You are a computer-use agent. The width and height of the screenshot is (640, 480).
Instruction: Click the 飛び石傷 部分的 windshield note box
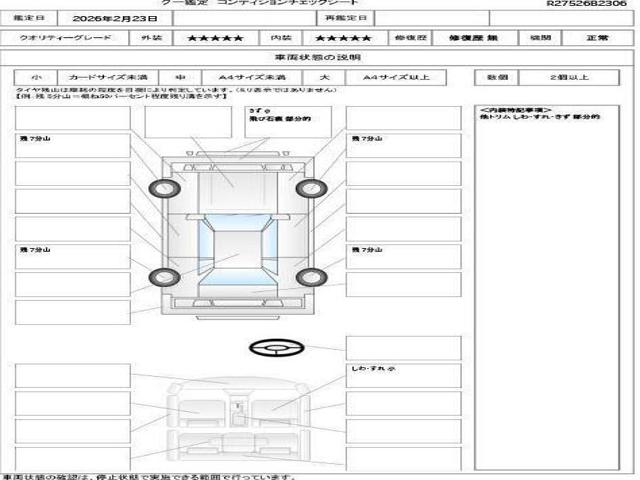pos(288,122)
